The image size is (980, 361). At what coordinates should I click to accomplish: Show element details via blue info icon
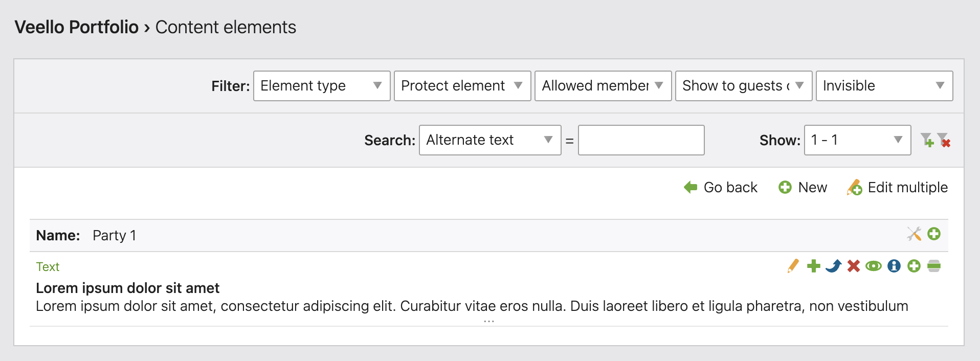tap(894, 266)
